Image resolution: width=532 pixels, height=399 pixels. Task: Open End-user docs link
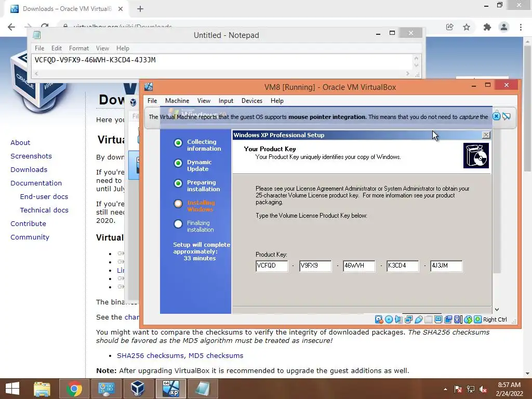pos(44,197)
